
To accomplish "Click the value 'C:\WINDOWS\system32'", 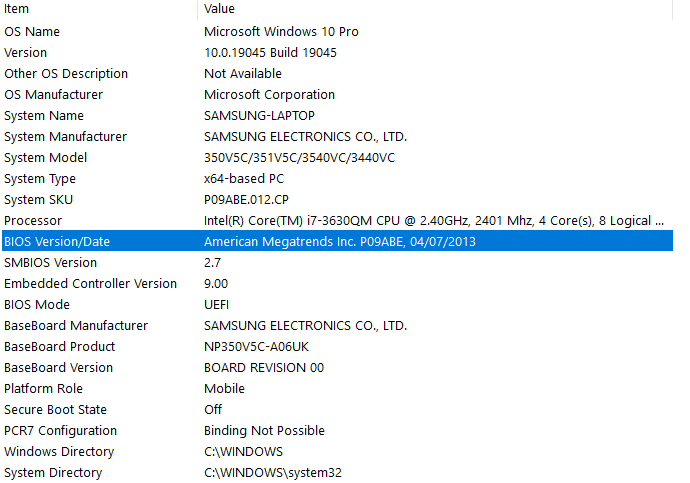I will [x=273, y=473].
